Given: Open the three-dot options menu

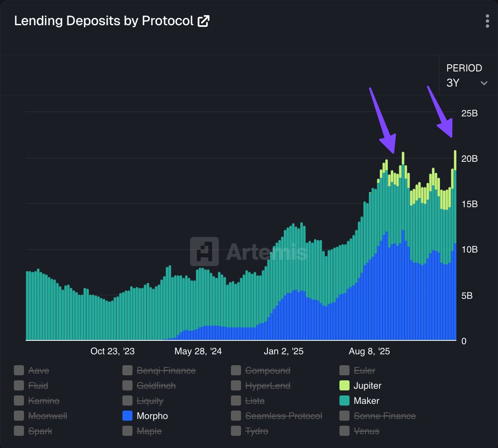Looking at the screenshot, I should click(x=487, y=21).
